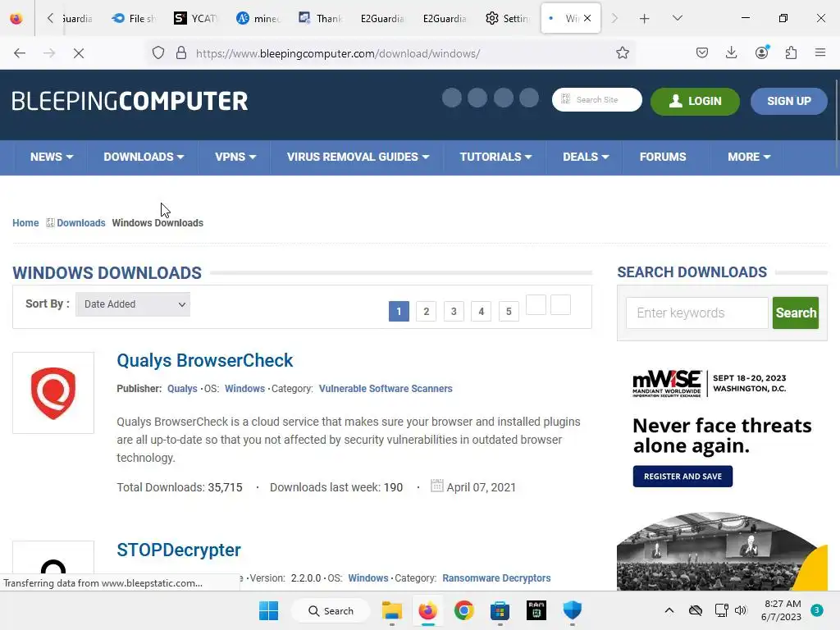This screenshot has height=630, width=840.
Task: Go to pagination page 5
Action: click(509, 311)
